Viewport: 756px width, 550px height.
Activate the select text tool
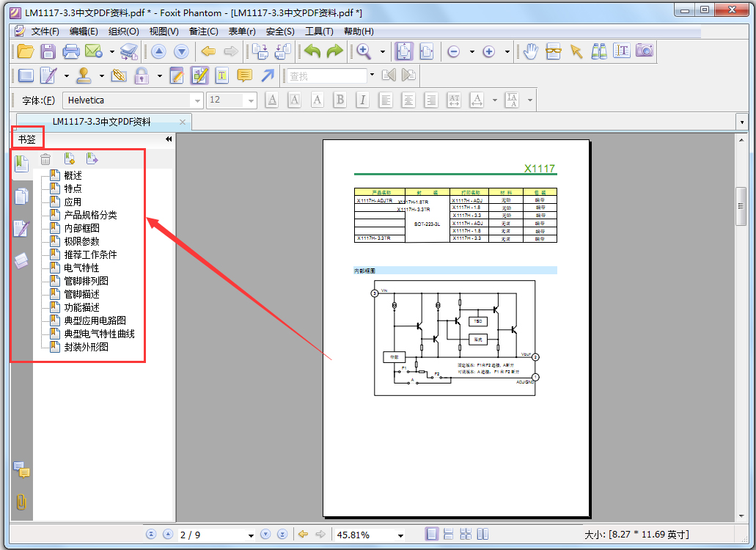[x=622, y=51]
